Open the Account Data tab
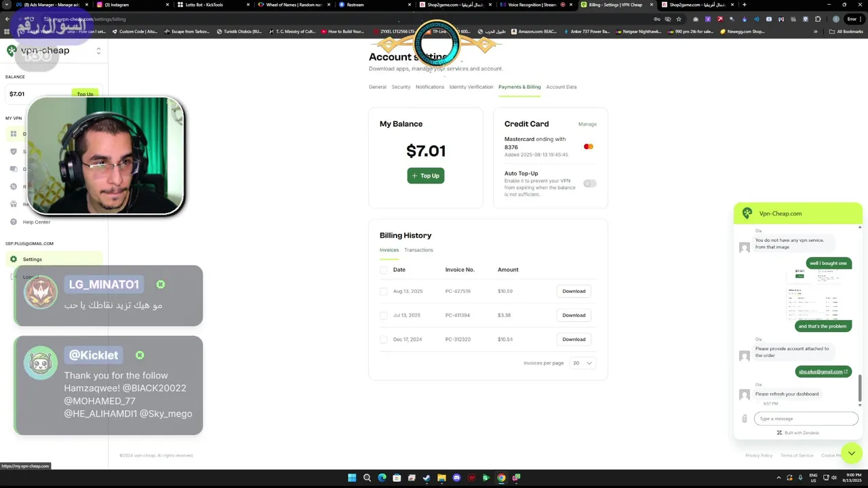Screen dimensions: 868x488 [x=561, y=87]
